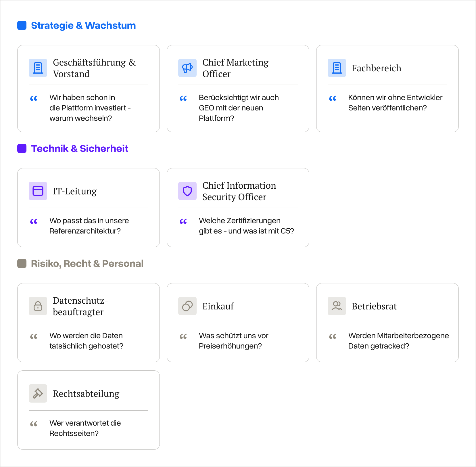Click the quote mark before 'Wir haben schon in'
476x467 pixels.
(x=34, y=98)
